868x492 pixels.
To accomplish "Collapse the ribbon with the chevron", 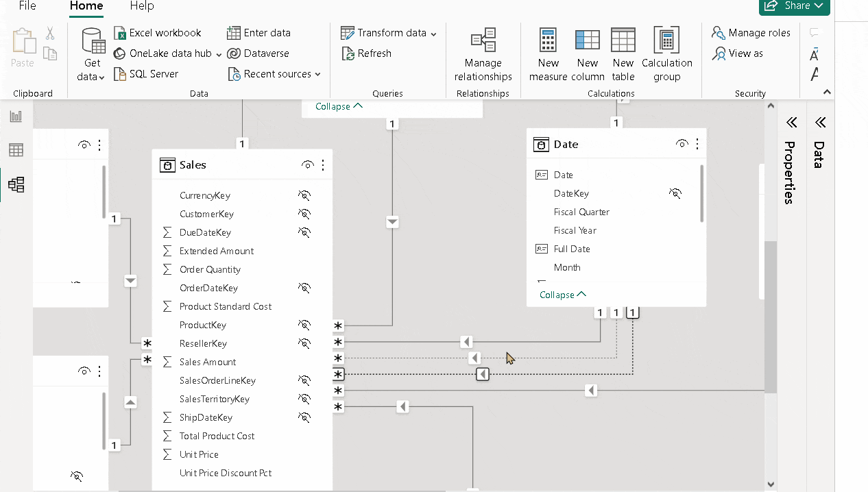I will point(827,92).
